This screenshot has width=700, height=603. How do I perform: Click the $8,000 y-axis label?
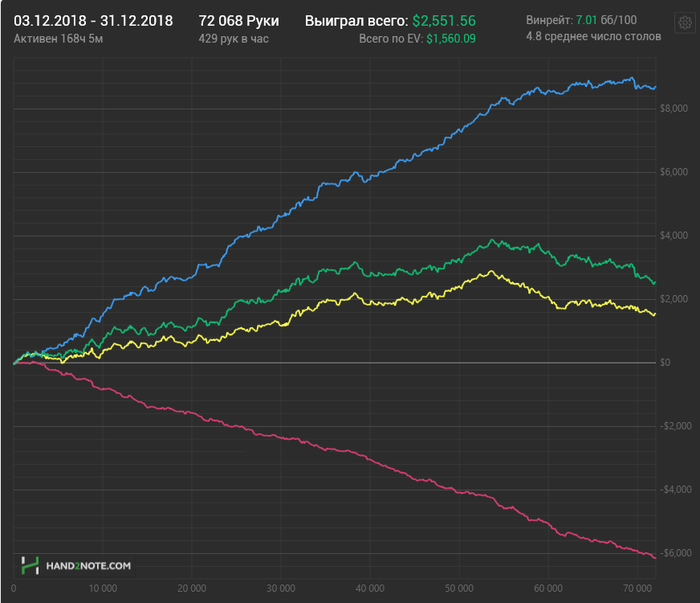(674, 108)
